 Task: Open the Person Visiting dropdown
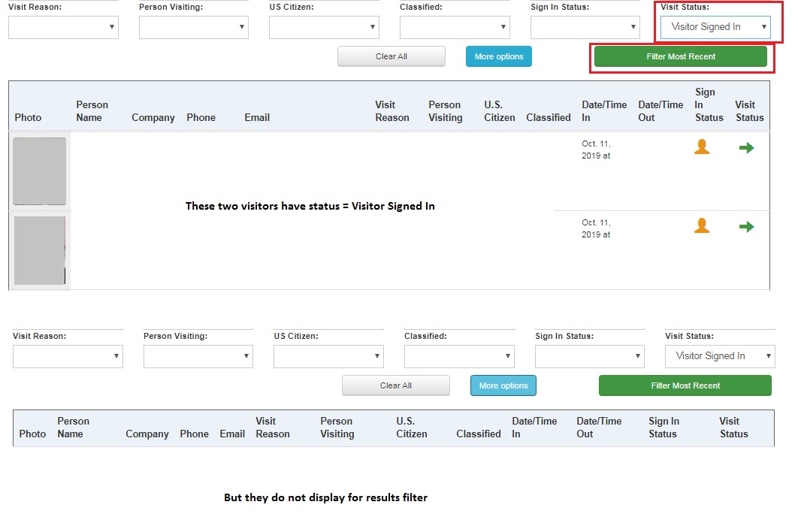click(x=193, y=27)
